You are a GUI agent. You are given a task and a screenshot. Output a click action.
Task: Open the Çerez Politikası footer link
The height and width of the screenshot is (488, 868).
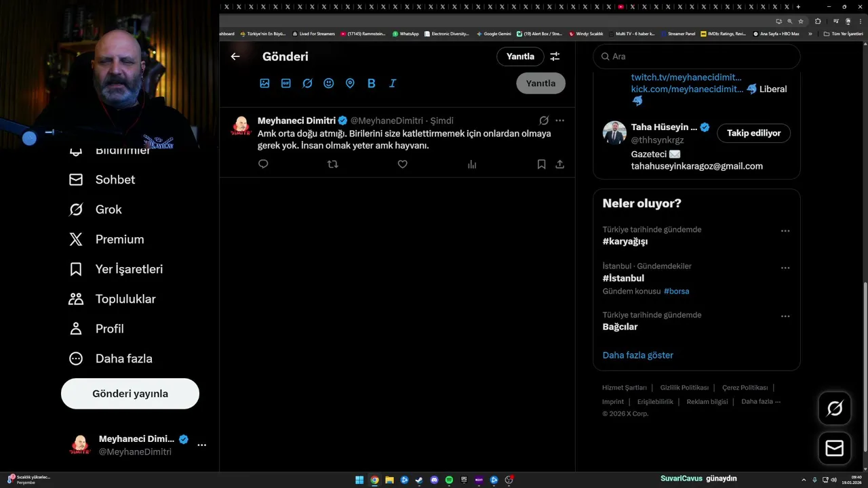click(x=745, y=388)
